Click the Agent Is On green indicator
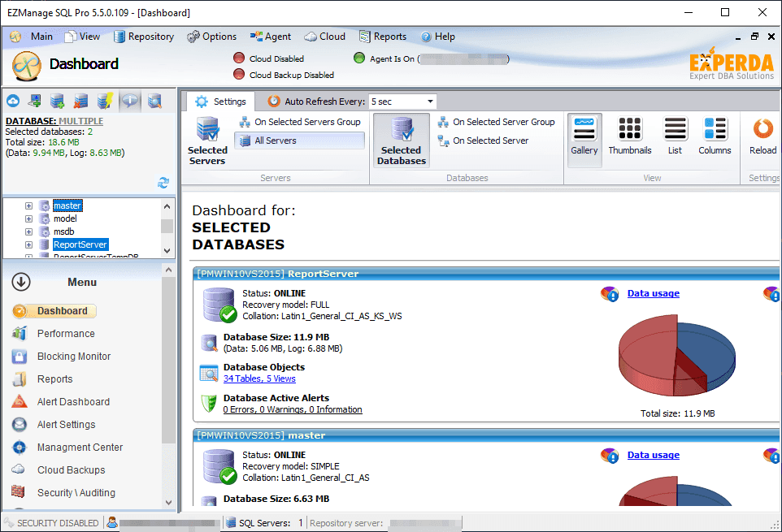 [x=359, y=58]
